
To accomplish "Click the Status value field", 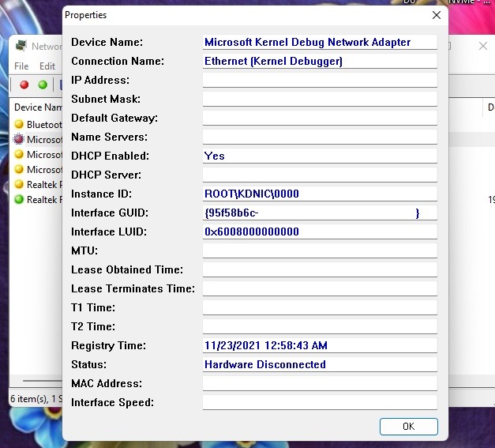I will [x=320, y=364].
